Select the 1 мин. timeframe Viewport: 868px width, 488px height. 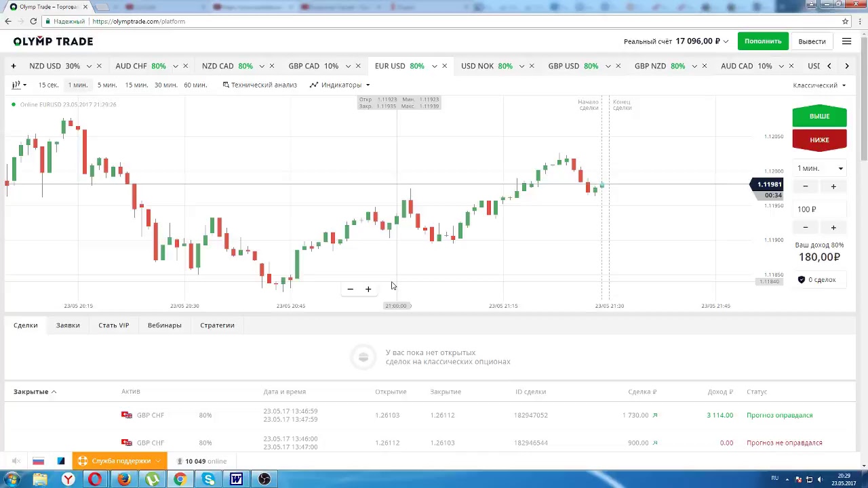coord(77,85)
